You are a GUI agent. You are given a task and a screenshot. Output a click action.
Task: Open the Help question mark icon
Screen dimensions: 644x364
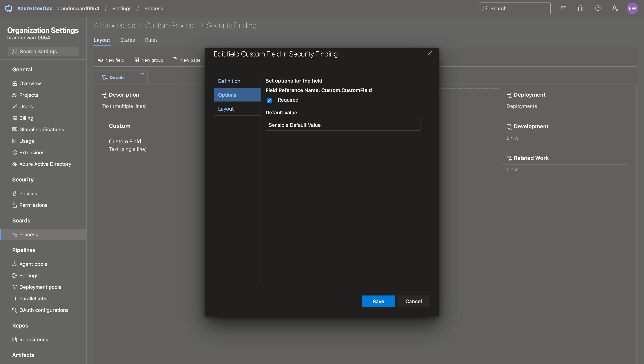click(598, 8)
